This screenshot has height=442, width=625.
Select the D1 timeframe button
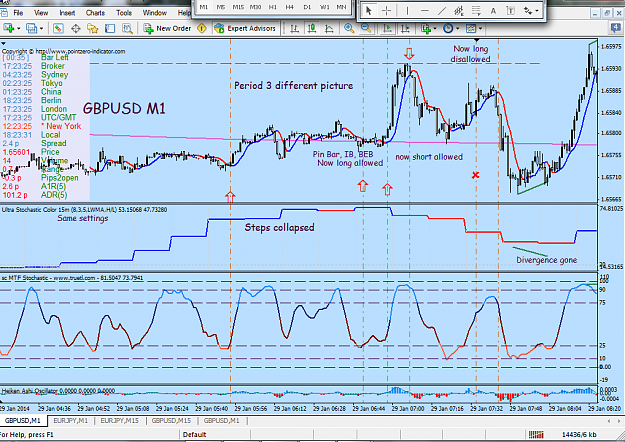[307, 7]
